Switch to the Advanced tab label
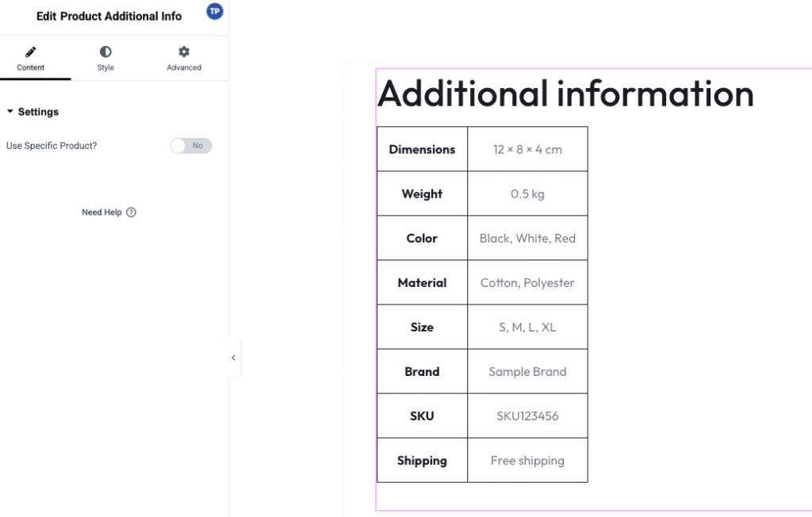 [x=184, y=68]
